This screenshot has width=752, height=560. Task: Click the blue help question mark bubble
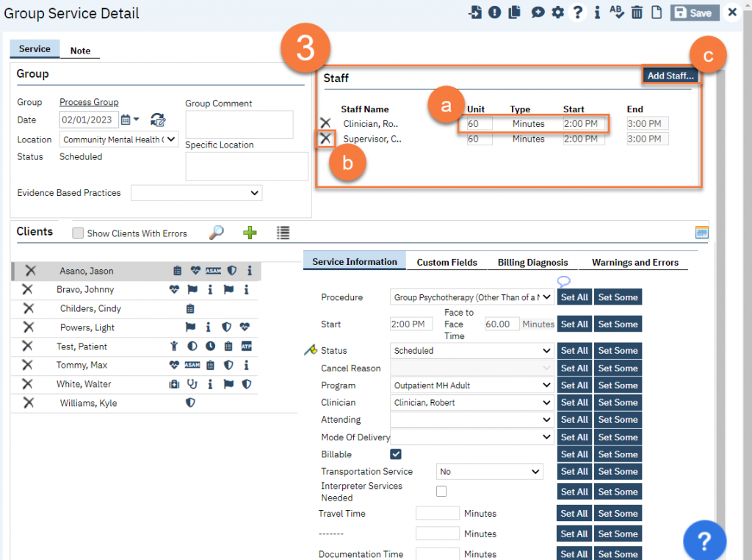(x=704, y=540)
